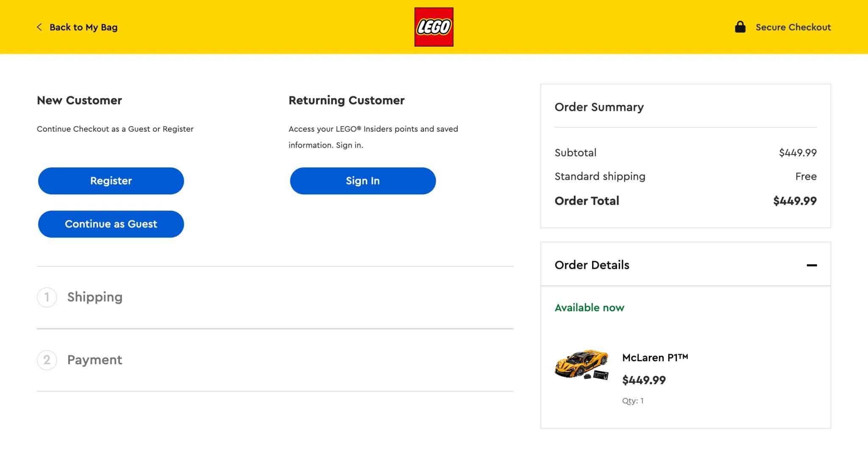Click the LEGO logo
868x451 pixels.
434,27
